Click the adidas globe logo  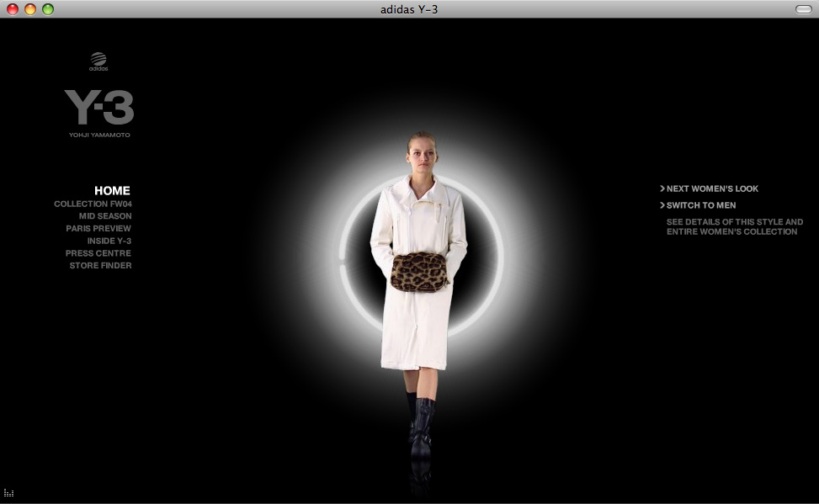pos(98,61)
